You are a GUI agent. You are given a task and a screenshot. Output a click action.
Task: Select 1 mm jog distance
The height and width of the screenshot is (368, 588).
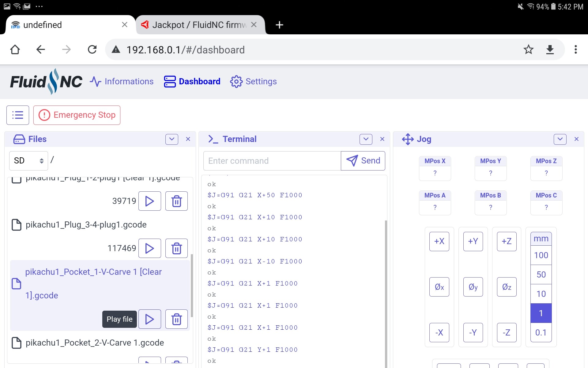541,313
